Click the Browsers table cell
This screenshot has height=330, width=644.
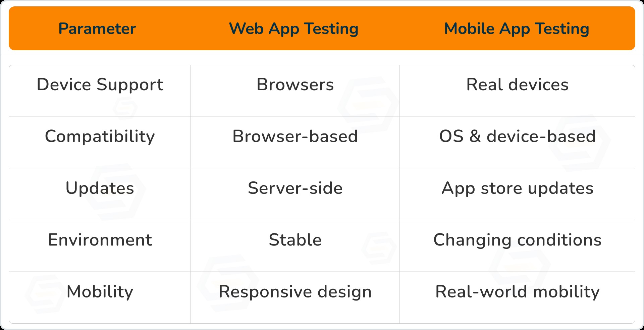point(295,85)
